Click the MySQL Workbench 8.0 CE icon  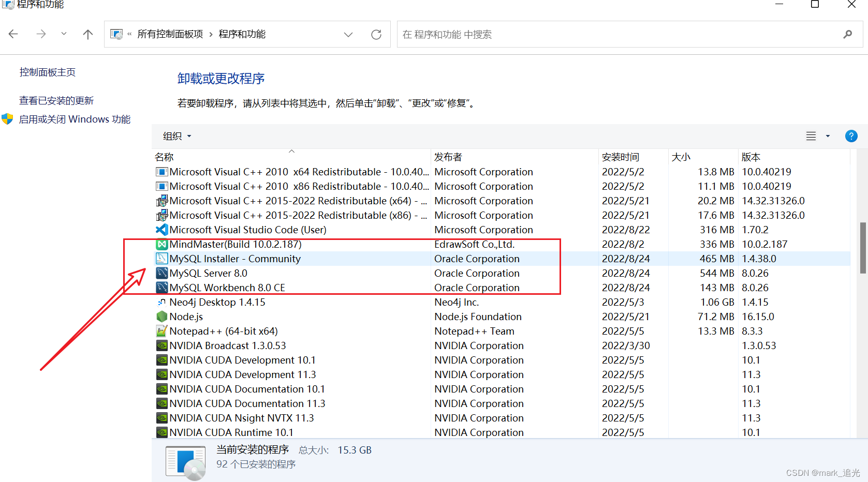162,288
